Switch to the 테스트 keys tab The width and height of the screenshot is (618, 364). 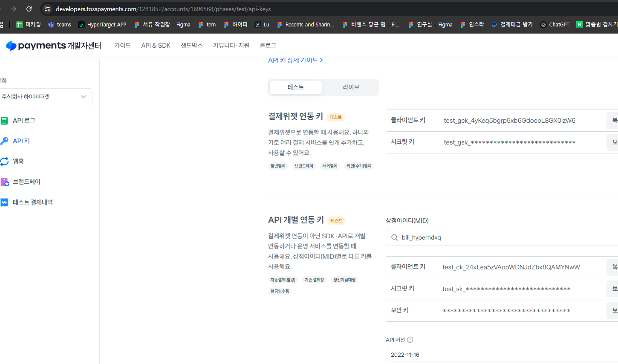[296, 87]
